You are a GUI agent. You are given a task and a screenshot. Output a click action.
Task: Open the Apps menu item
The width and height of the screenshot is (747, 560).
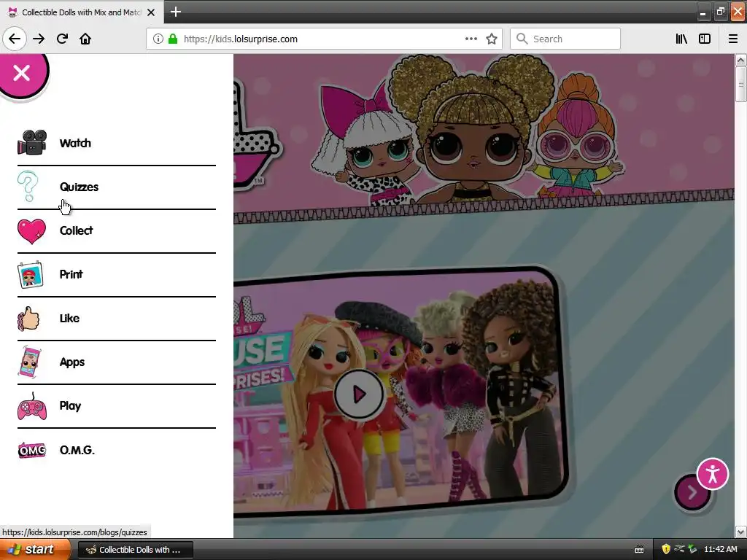116,362
